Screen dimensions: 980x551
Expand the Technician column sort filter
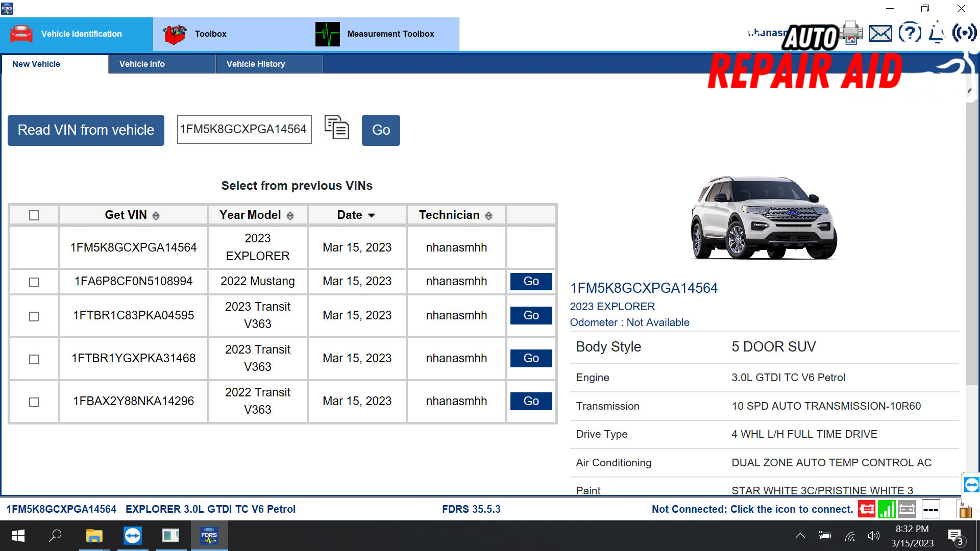pos(488,215)
